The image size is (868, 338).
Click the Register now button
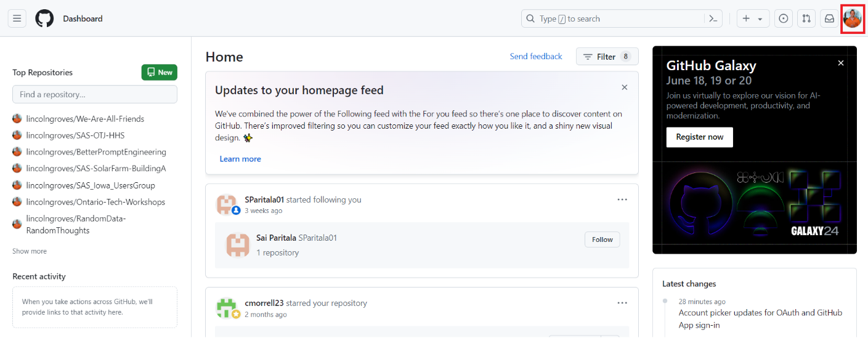(699, 137)
